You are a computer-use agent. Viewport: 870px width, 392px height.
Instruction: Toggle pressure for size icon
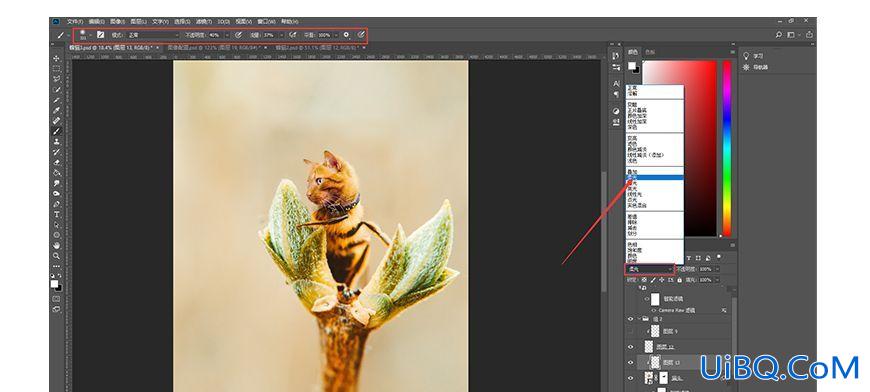[361, 34]
